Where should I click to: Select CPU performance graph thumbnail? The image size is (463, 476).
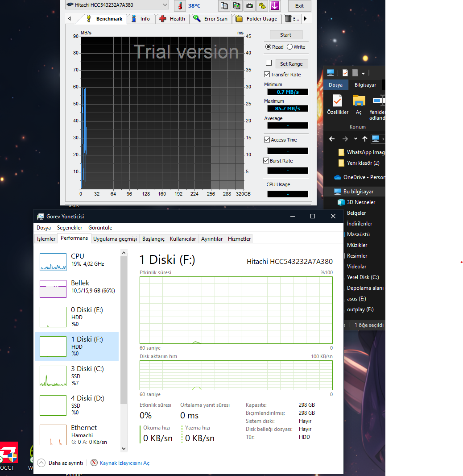coord(53,262)
